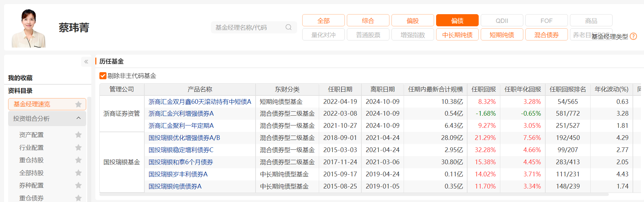Toggle 剔除非主代码基金 checkbox
This screenshot has width=644, height=202.
pyautogui.click(x=103, y=76)
